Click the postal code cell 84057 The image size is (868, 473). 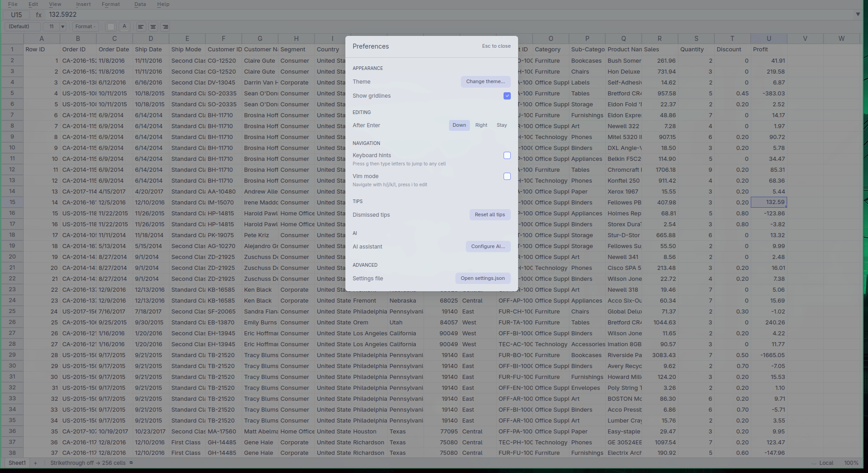tap(442, 322)
